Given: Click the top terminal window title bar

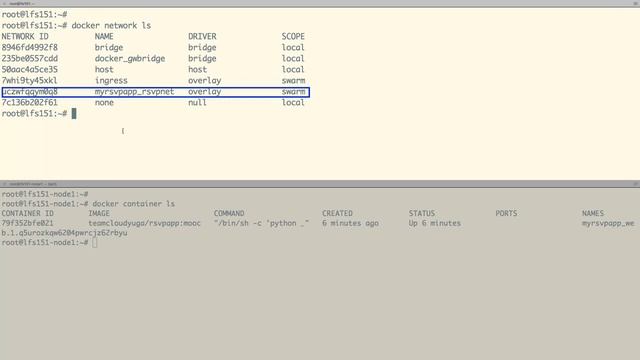Looking at the screenshot, I should [x=320, y=3].
